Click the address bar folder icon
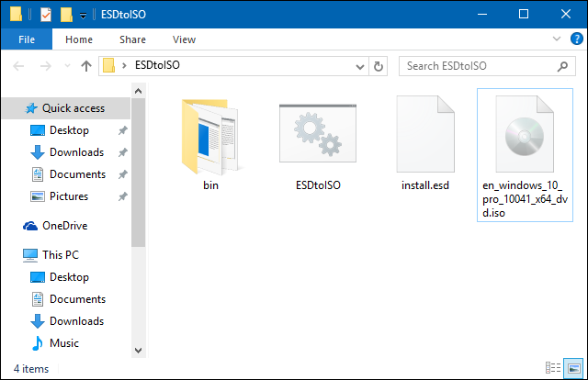This screenshot has height=380, width=588. point(108,65)
